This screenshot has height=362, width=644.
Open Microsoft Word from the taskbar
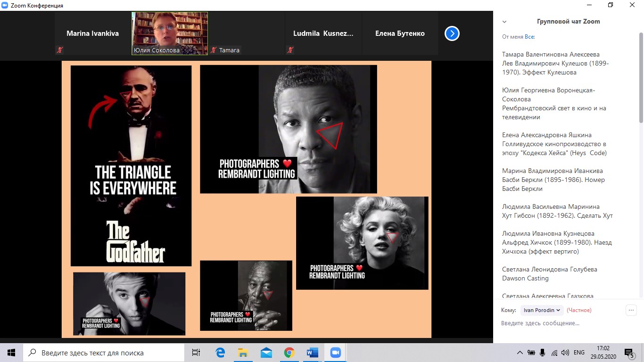(x=312, y=353)
